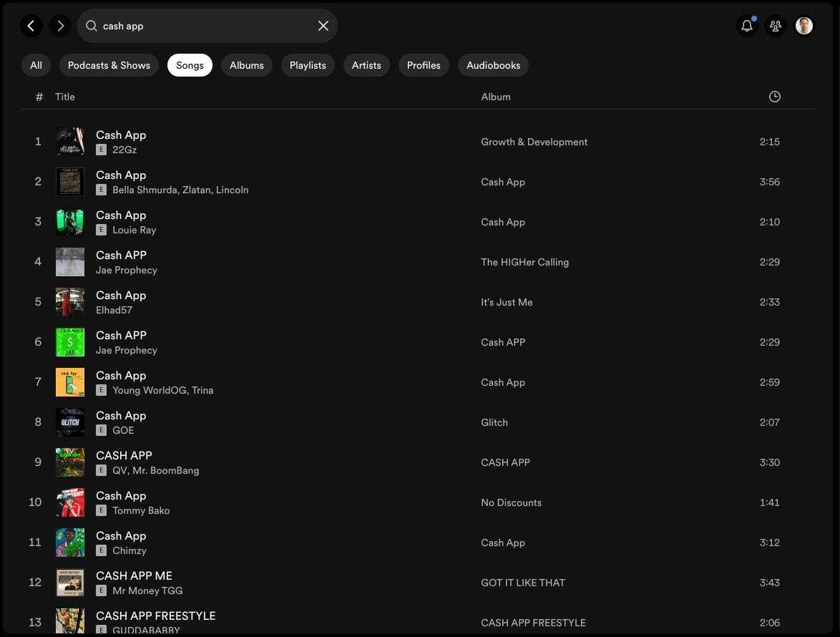Open artist link Elhad57
This screenshot has height=637, width=840.
114,310
